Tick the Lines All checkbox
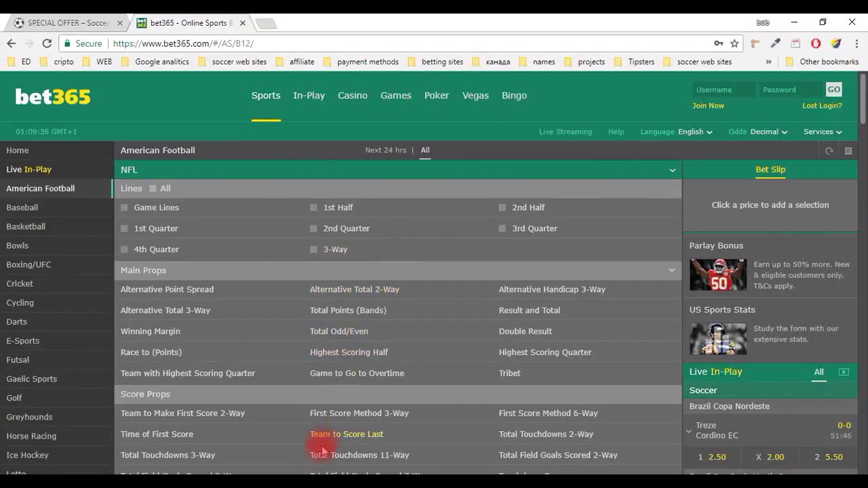This screenshot has width=868, height=488. (x=153, y=188)
